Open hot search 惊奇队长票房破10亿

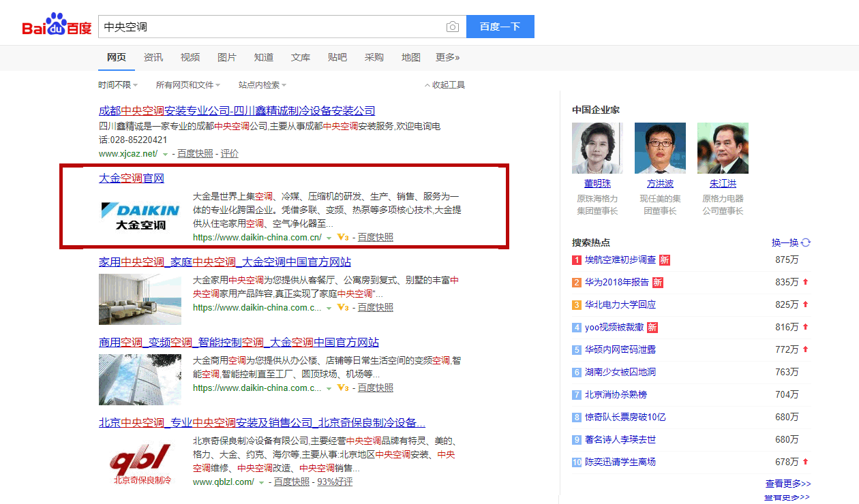coord(625,417)
